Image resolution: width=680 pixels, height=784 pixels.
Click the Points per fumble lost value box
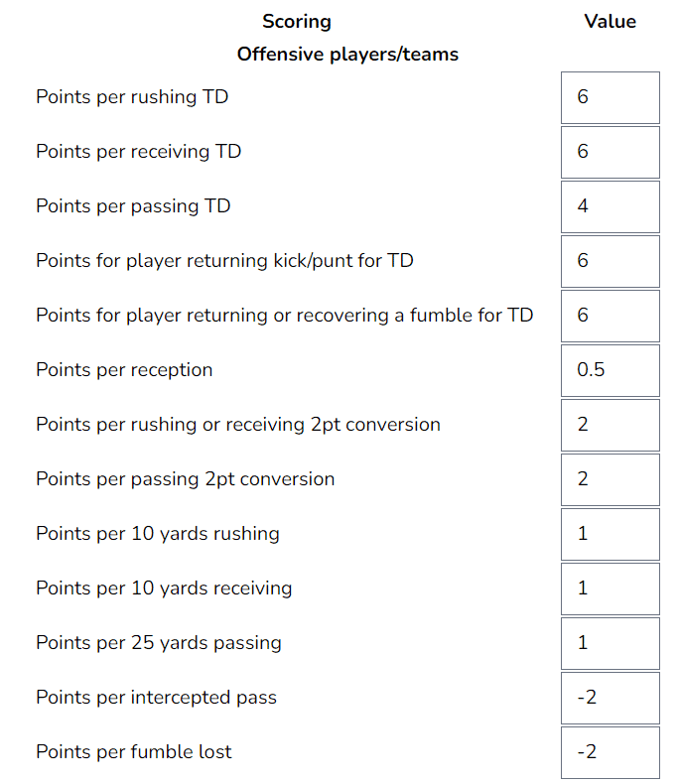(x=610, y=751)
